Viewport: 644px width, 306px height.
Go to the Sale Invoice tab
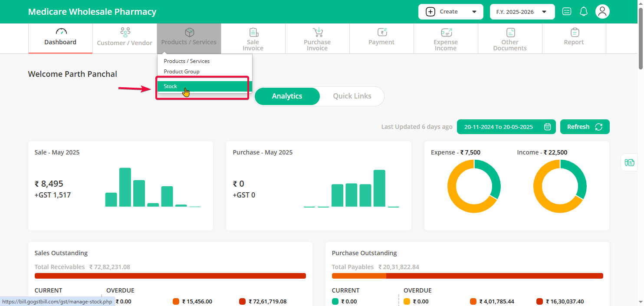click(253, 38)
